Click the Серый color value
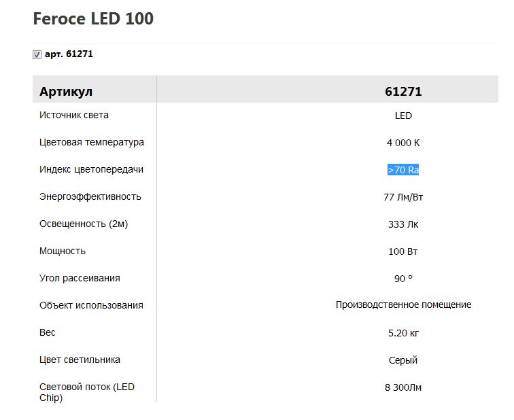The image size is (514, 420). pos(403,360)
